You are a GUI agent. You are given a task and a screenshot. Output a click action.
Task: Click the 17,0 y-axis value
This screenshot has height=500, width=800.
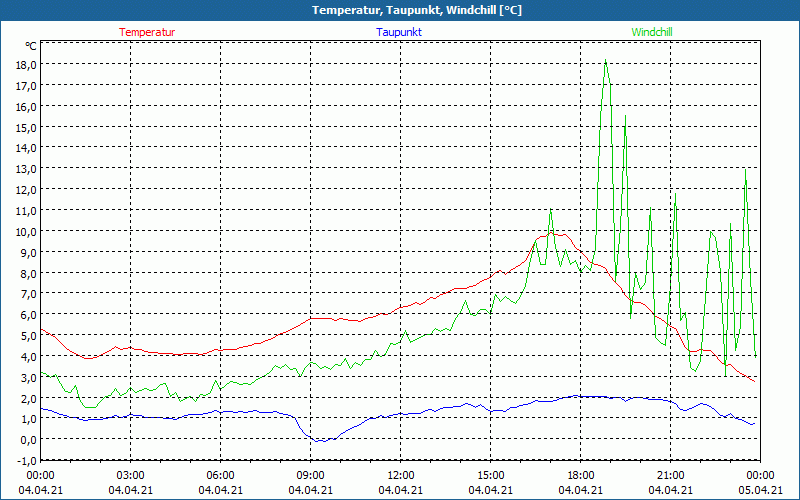(x=26, y=86)
